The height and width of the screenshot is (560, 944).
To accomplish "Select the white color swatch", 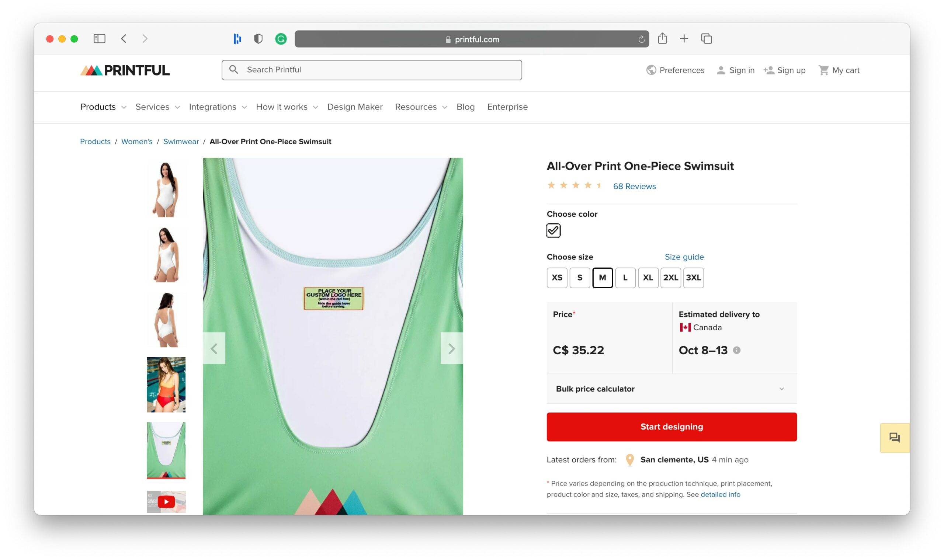I will coord(553,230).
